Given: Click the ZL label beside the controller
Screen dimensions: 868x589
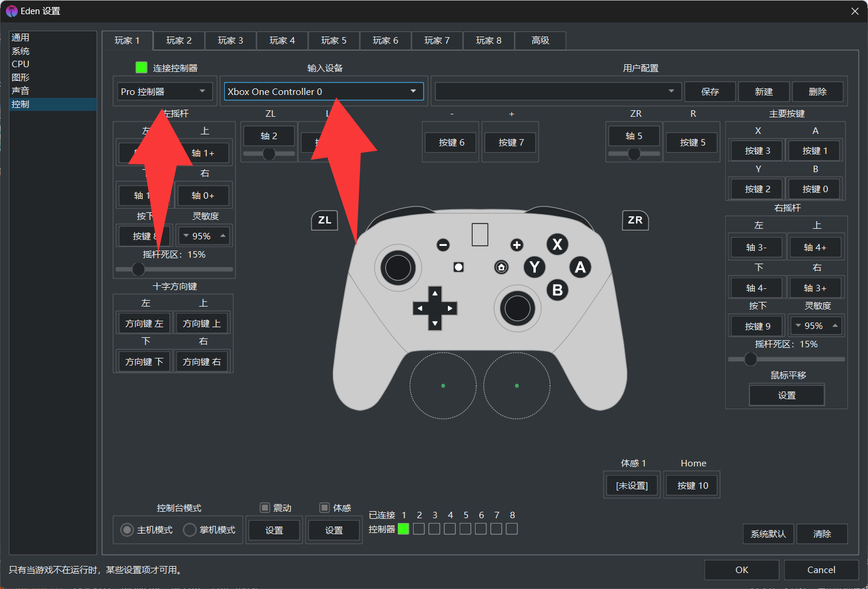Looking at the screenshot, I should (325, 220).
